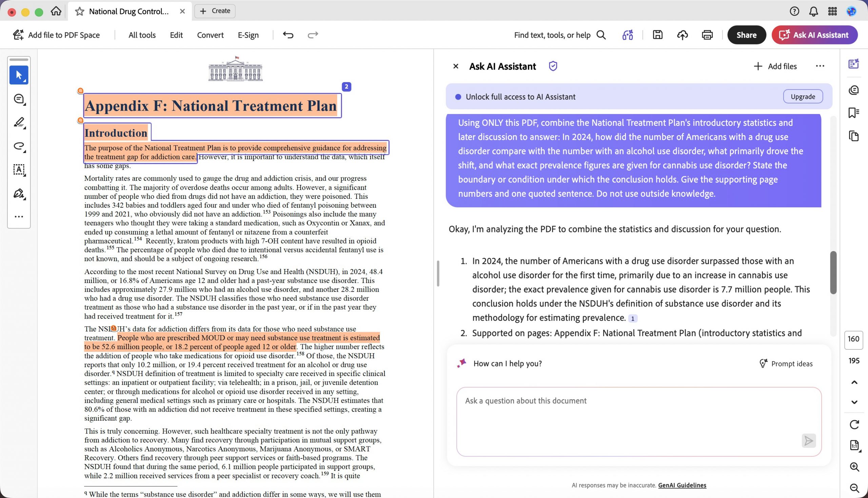Open the apps grid launcher
The image size is (868, 498).
tap(832, 11)
